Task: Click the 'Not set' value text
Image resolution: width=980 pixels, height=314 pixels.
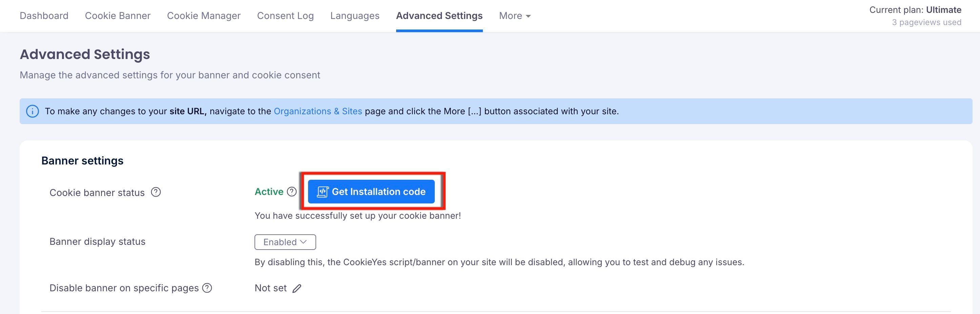Action: [x=270, y=288]
